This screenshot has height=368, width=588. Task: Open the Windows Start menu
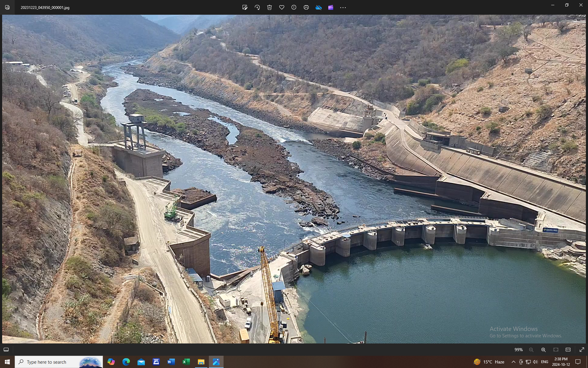click(7, 362)
